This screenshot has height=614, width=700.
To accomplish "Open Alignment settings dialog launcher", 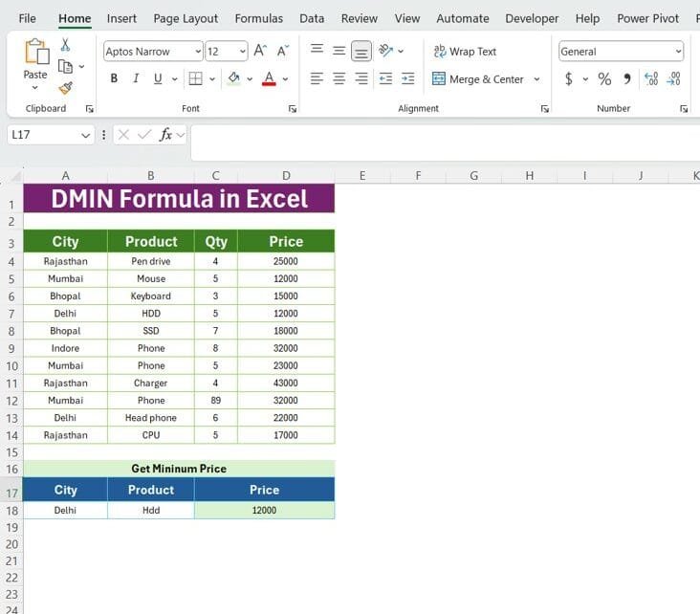I will click(x=545, y=108).
